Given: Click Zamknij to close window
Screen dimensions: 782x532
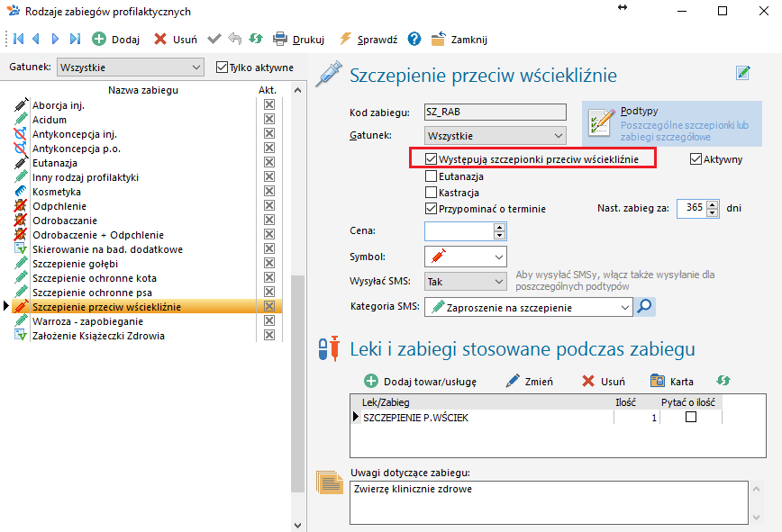Looking at the screenshot, I should pos(459,40).
